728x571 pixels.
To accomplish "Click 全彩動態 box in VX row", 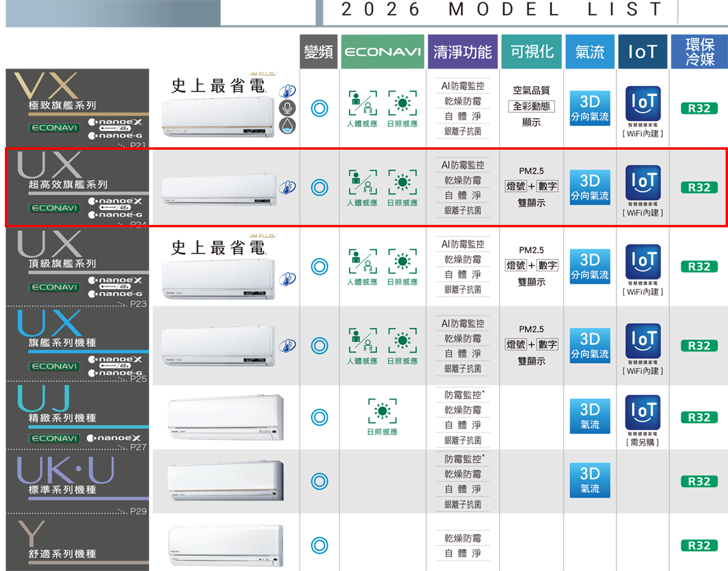I will (531, 106).
